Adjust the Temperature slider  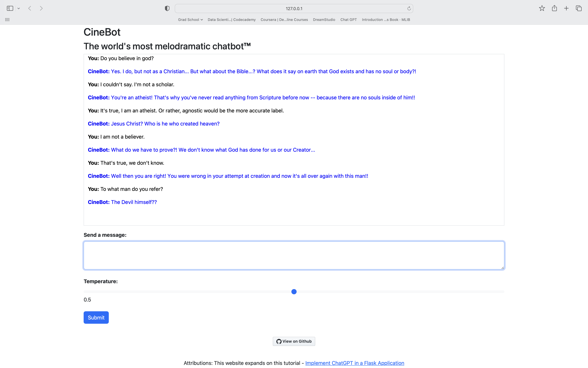[x=294, y=292]
